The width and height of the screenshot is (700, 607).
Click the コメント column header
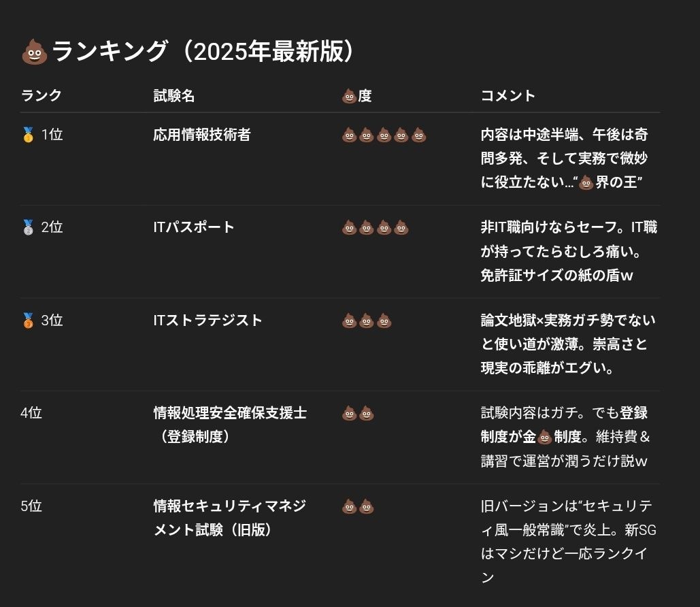pos(508,96)
